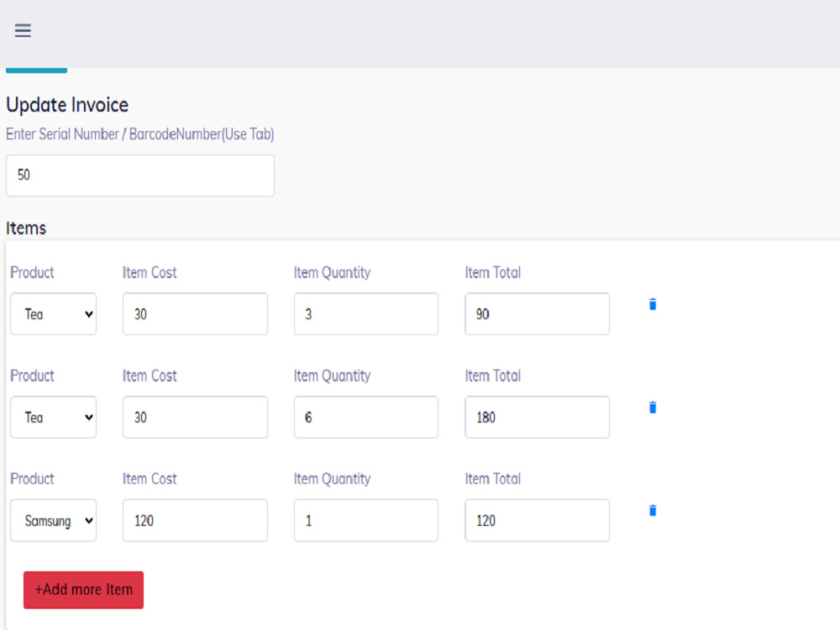Open the Samsung product dropdown
This screenshot has width=840, height=630.
click(x=53, y=520)
